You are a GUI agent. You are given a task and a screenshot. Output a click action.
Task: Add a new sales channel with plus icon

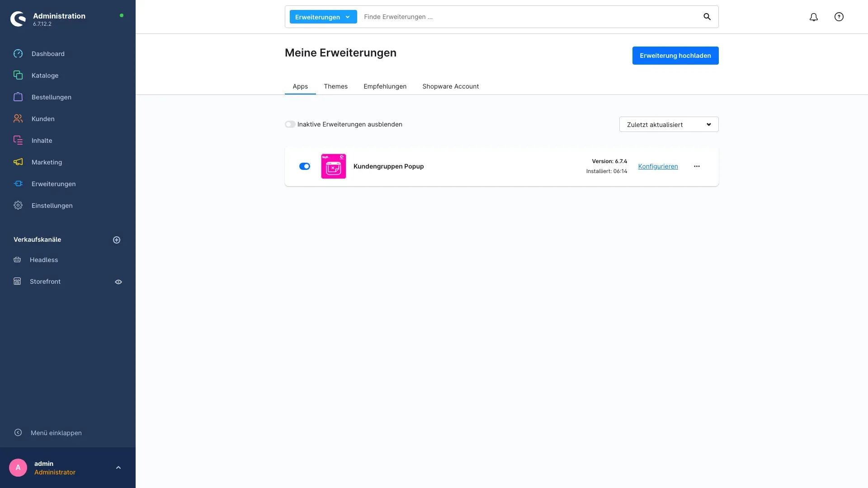pos(117,240)
